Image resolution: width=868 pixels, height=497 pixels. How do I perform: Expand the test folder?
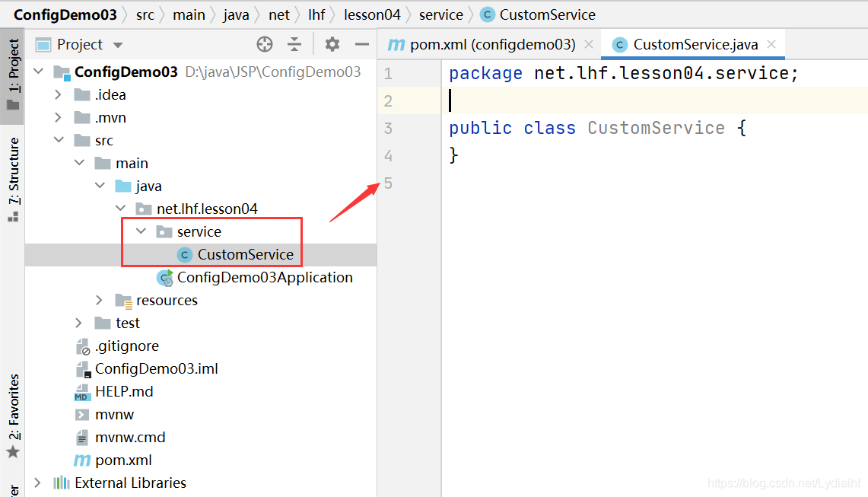point(78,323)
